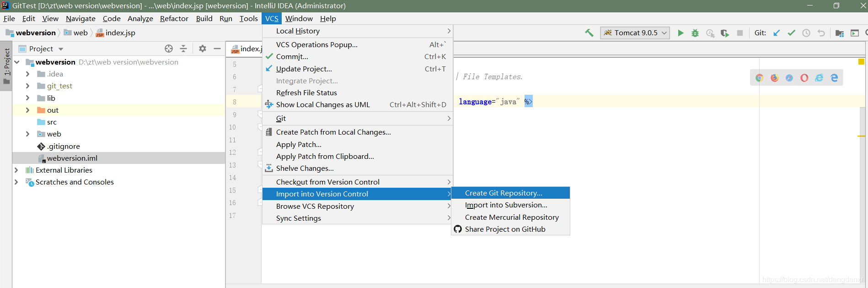Viewport: 868px width, 288px height.
Task: Select Shelve Changes...
Action: point(358,168)
